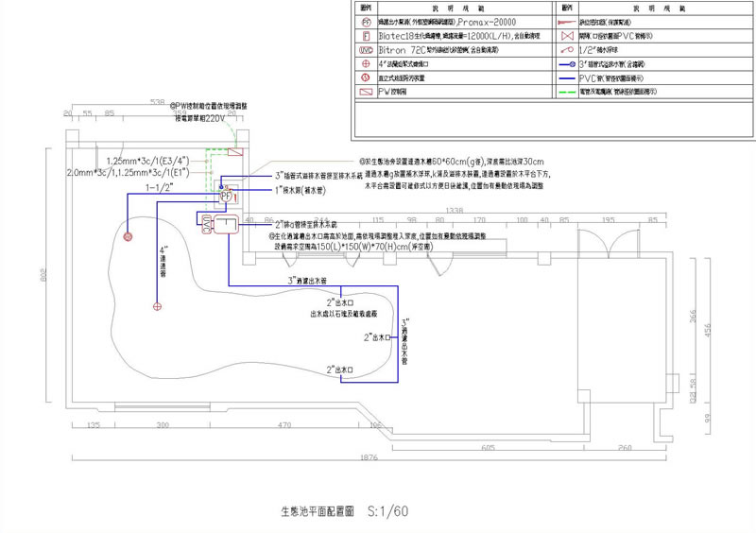The image size is (756, 533).
Task: Click the float ball symbol in the legend
Action: (x=568, y=50)
